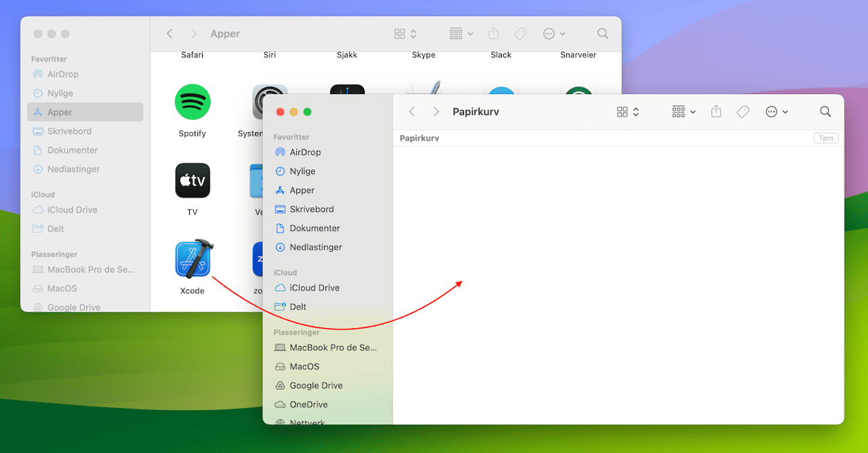Click the TV name label
Image resolution: width=868 pixels, height=453 pixels.
(x=193, y=212)
